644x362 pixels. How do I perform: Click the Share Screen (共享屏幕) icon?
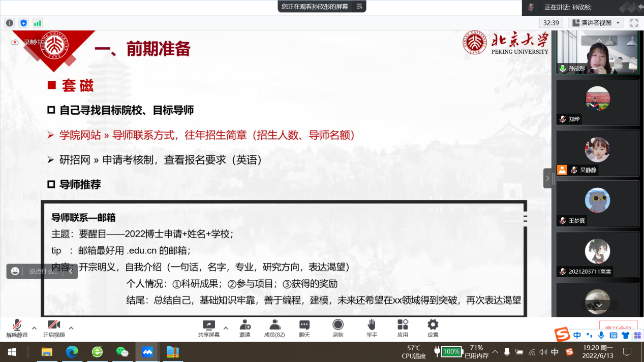pyautogui.click(x=208, y=327)
